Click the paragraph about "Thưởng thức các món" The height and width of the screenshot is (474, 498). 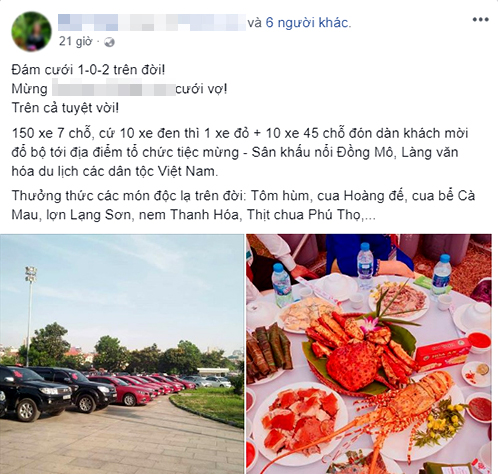(243, 205)
